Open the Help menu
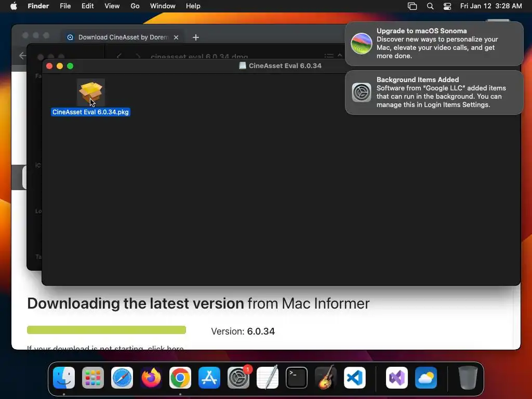The height and width of the screenshot is (399, 532). (x=193, y=6)
